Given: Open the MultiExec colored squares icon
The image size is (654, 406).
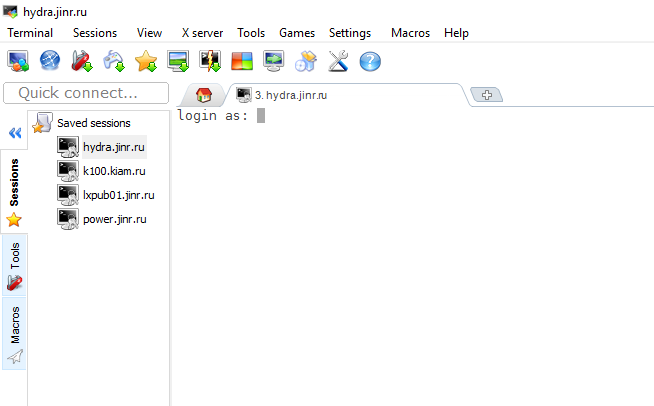Looking at the screenshot, I should coord(242,62).
